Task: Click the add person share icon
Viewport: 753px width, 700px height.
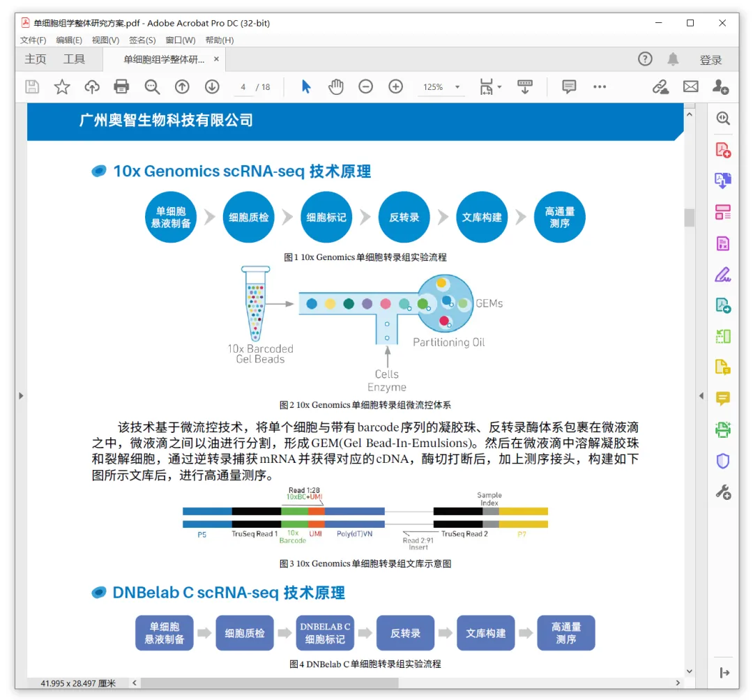Action: (x=720, y=87)
